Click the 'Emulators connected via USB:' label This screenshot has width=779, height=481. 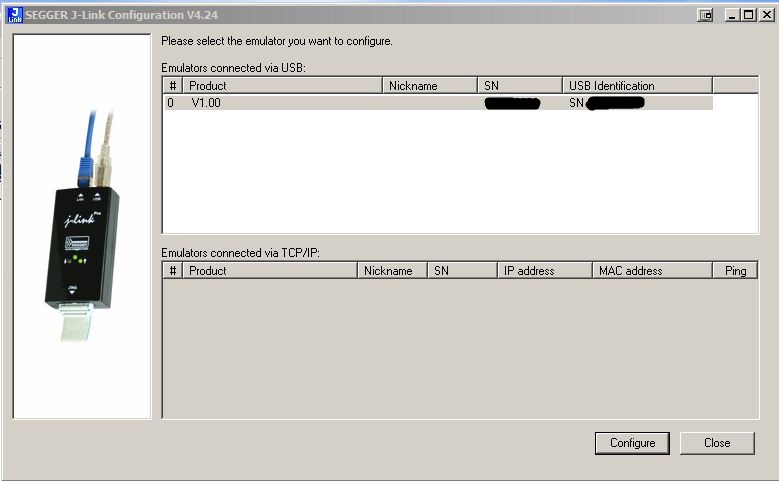[233, 68]
